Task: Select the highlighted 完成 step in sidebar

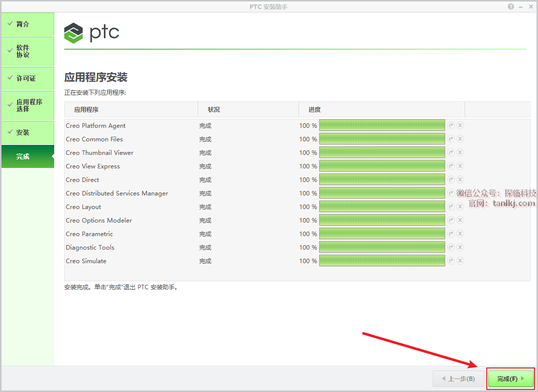Action: pos(28,156)
